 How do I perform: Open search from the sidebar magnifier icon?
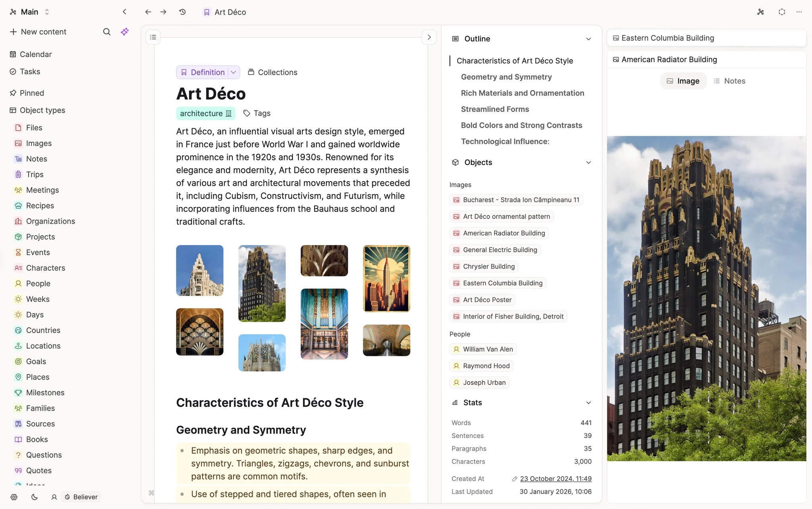107,32
